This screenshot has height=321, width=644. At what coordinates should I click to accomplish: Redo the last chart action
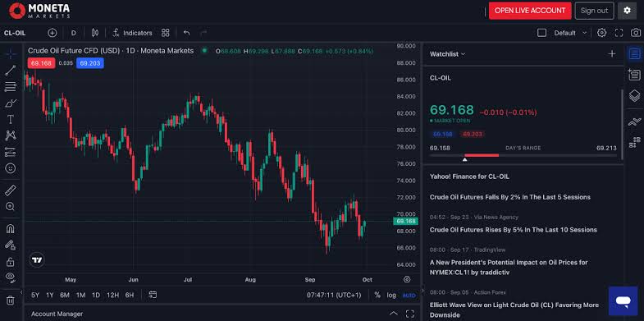click(x=203, y=33)
